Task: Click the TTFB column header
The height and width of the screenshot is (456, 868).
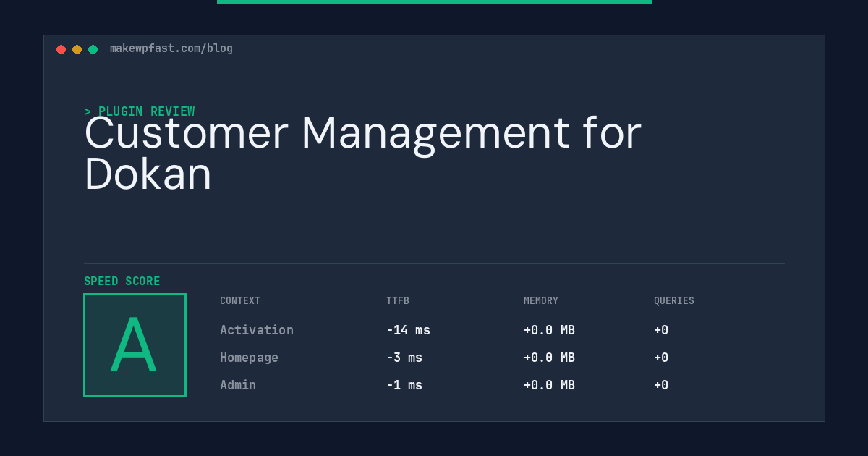Action: coord(398,301)
